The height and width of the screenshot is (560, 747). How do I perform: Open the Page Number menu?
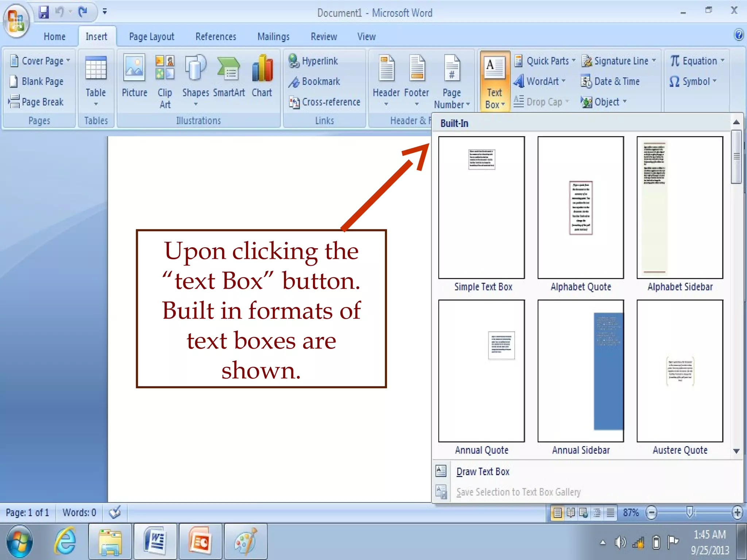pos(452,82)
